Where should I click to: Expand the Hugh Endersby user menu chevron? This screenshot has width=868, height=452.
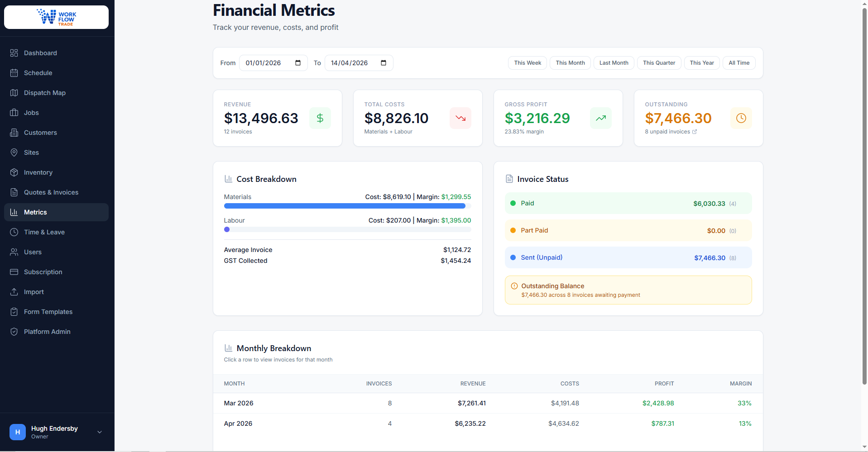[x=100, y=432]
